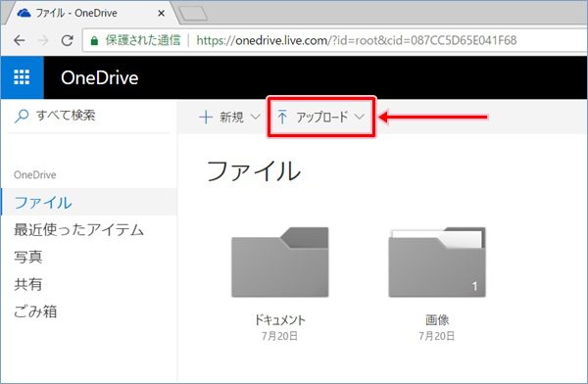The image size is (588, 384).
Task: Select ファイル in the sidebar
Action: tap(89, 203)
